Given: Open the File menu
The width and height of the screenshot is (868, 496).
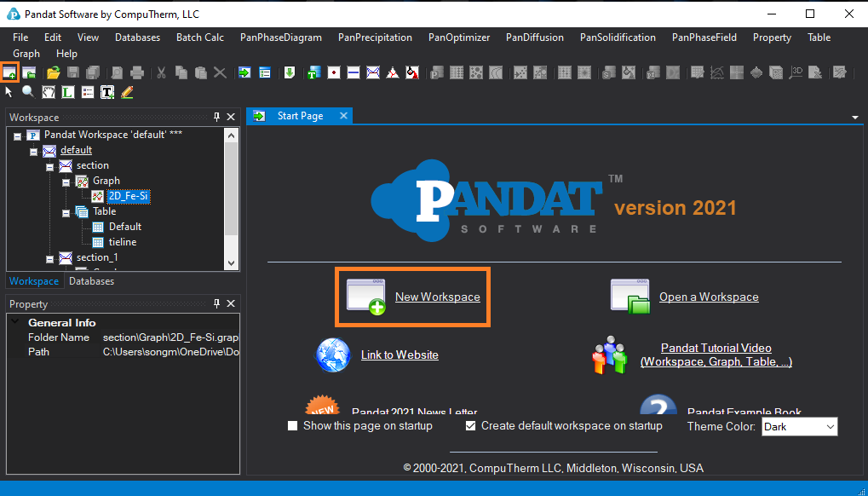Looking at the screenshot, I should coord(20,37).
